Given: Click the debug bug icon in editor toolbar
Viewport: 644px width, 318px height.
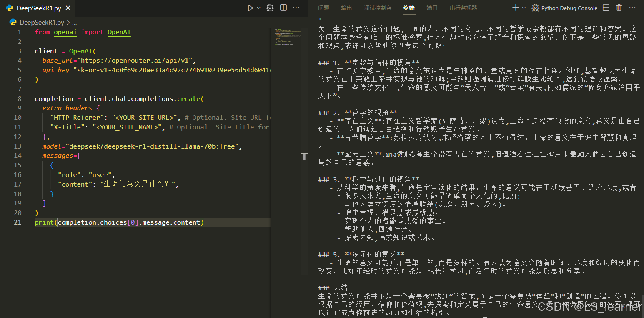Looking at the screenshot, I should pos(270,8).
